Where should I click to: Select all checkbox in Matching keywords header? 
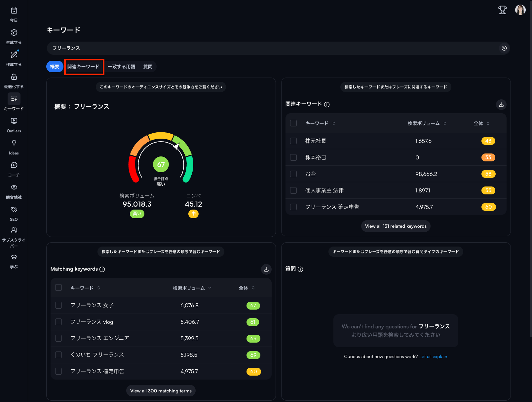tap(58, 287)
